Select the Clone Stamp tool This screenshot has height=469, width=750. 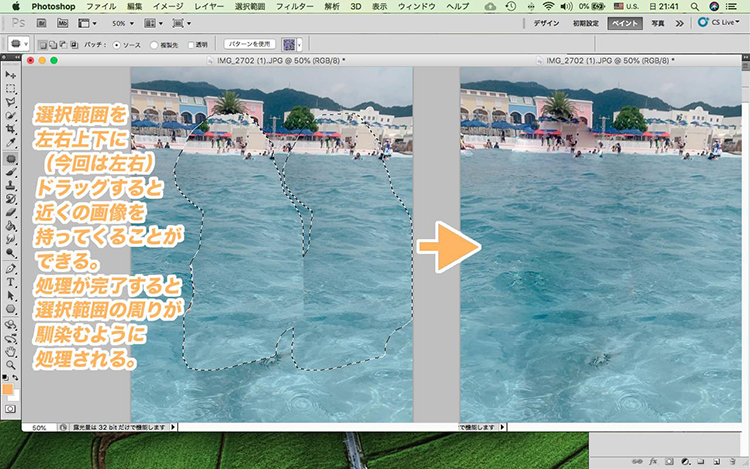click(x=11, y=185)
